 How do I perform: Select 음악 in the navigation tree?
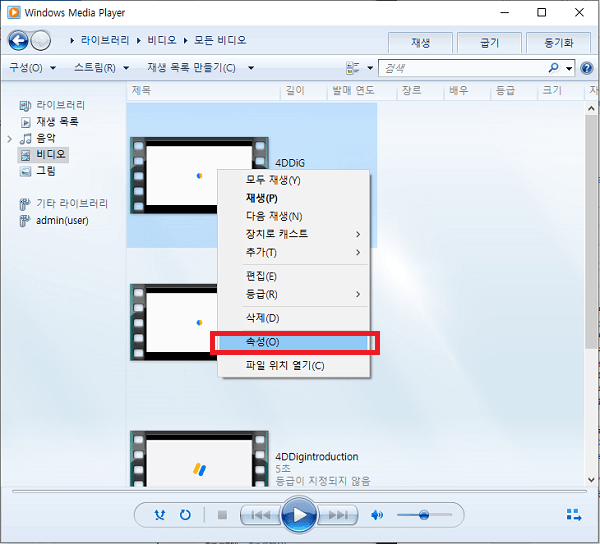(x=46, y=138)
